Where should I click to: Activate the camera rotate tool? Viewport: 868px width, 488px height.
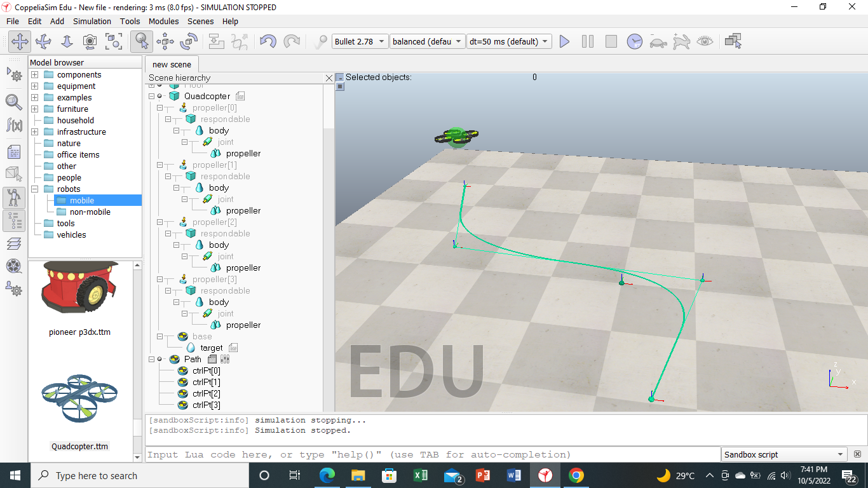click(43, 42)
